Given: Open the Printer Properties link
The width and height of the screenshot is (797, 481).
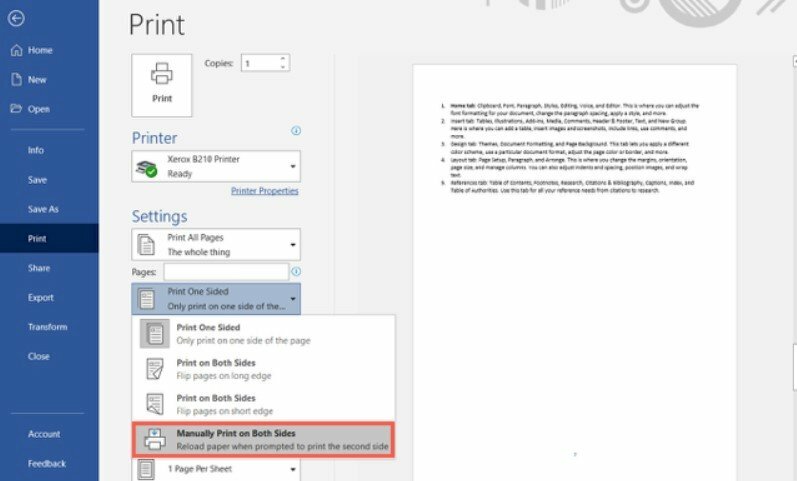Looking at the screenshot, I should coord(264,191).
